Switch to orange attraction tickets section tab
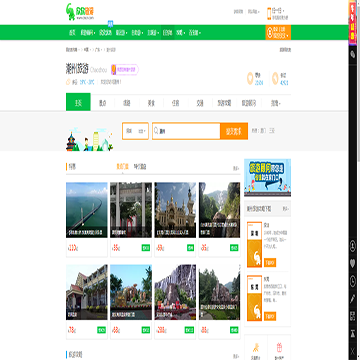 [x=122, y=167]
